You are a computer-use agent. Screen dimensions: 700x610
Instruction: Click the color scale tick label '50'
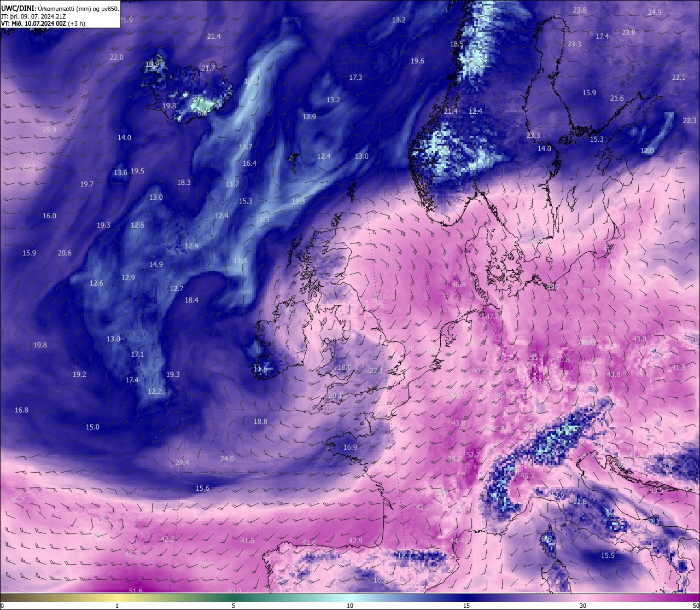tap(696, 606)
